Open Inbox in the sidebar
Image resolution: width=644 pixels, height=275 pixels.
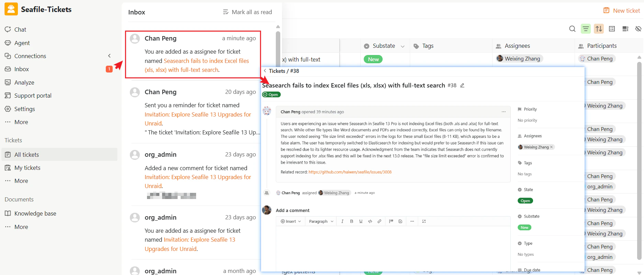[22, 69]
